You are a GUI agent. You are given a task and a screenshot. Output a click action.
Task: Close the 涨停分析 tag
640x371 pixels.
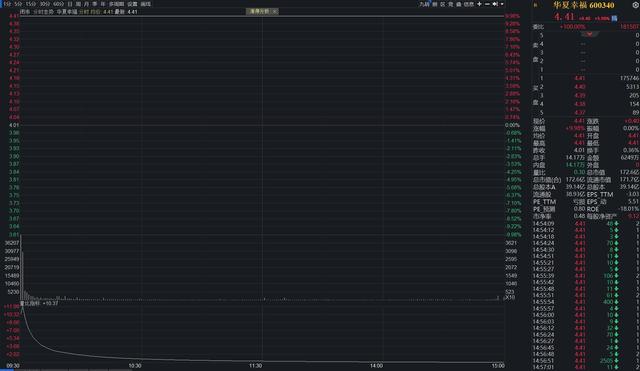tap(274, 11)
